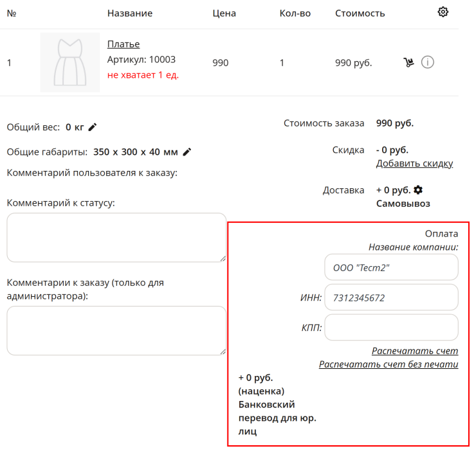Screen dimensions: 476x453
Task: Show info icon for Платье row
Action: tap(427, 62)
